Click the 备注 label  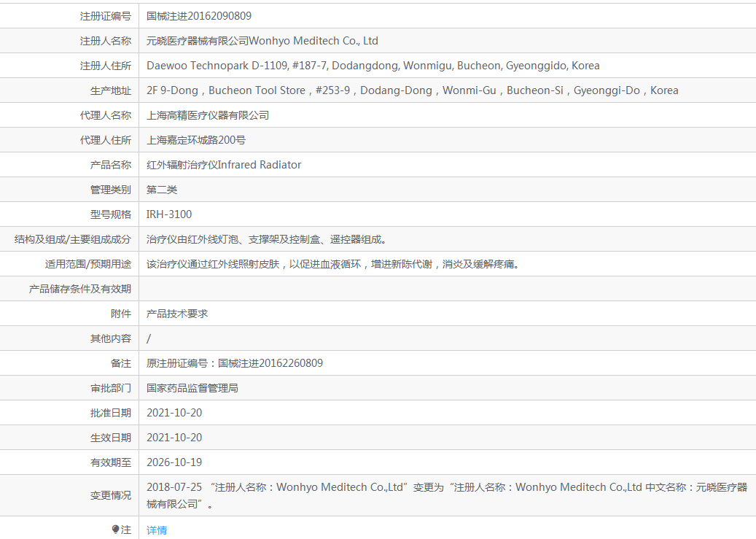121,363
